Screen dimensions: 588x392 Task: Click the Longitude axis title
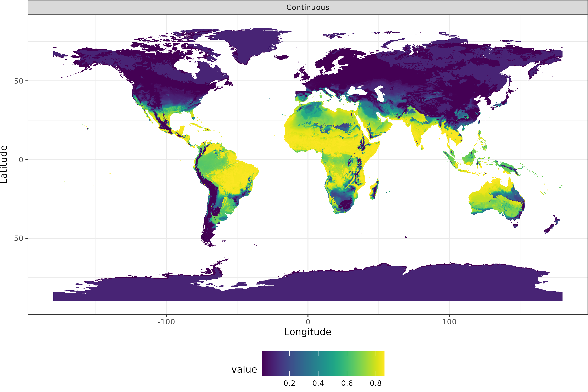pyautogui.click(x=308, y=332)
